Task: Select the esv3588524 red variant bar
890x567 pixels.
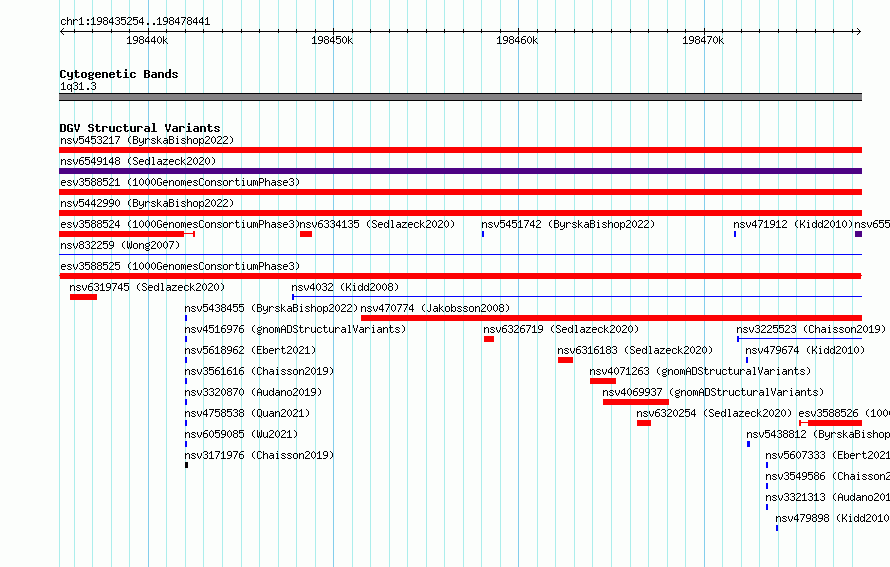Action: 127,234
